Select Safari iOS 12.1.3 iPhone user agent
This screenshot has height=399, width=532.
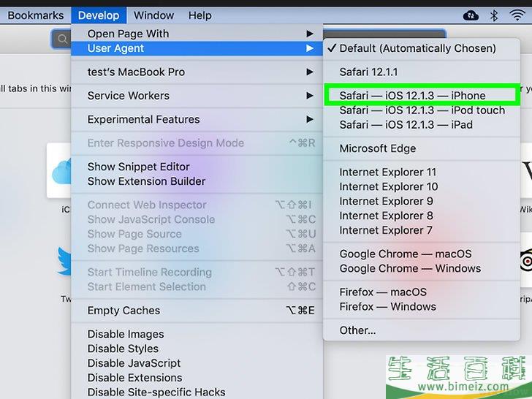pyautogui.click(x=422, y=95)
